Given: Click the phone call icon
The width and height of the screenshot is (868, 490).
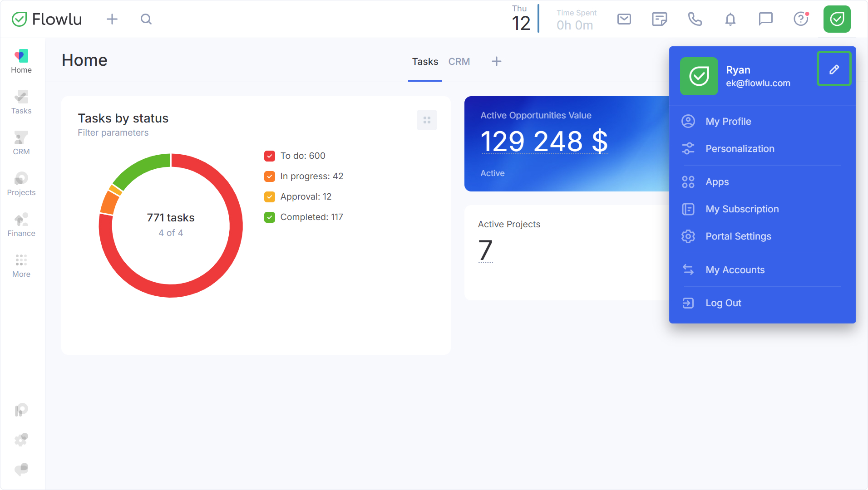Looking at the screenshot, I should [695, 19].
